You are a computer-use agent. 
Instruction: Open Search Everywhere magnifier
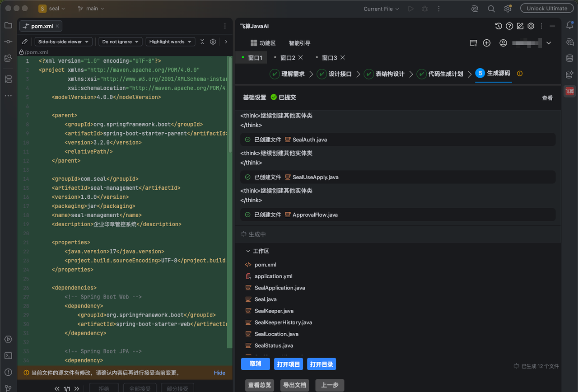491,9
